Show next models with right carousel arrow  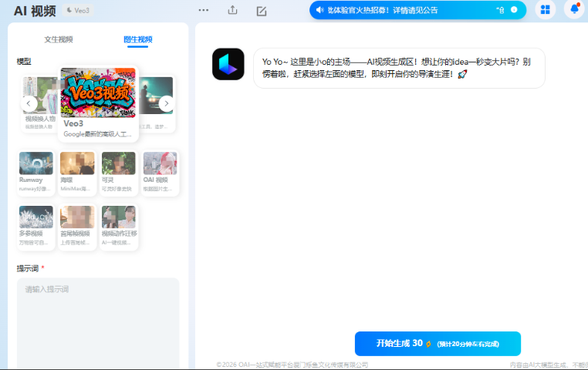point(167,104)
